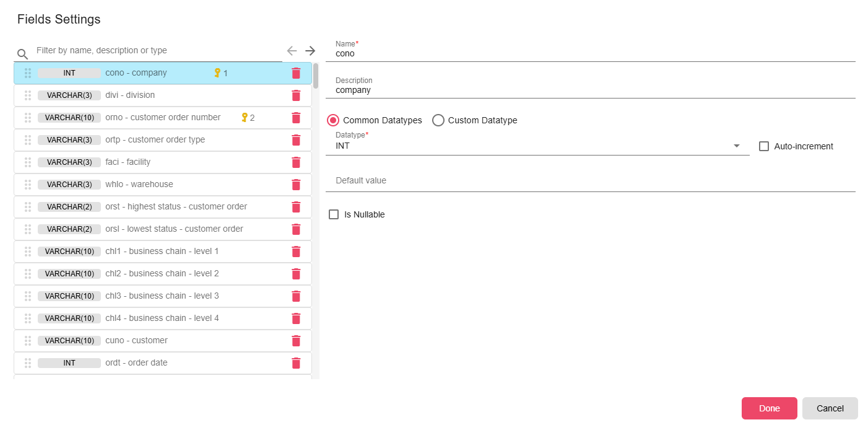Click the fields list scrollbar

point(316,76)
